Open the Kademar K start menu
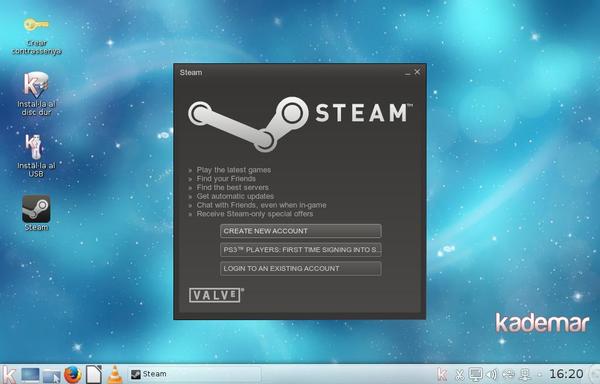 (10, 374)
